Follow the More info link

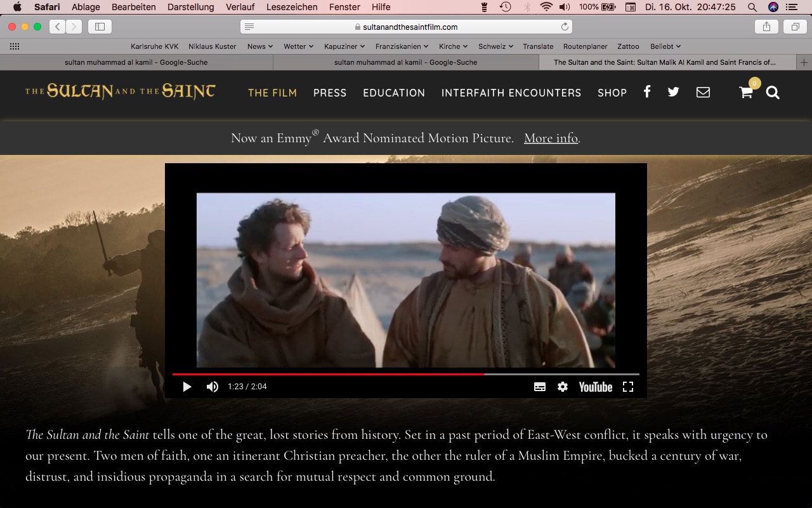551,138
